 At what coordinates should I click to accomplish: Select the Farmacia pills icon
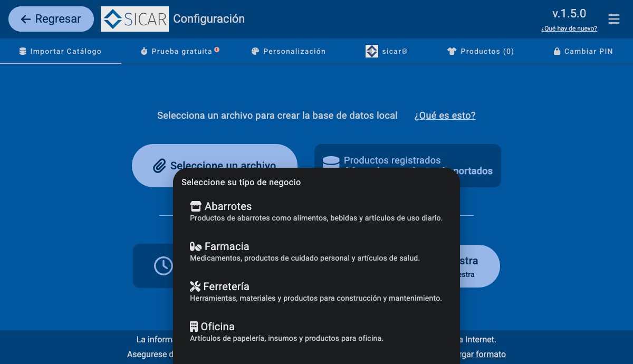[195, 246]
